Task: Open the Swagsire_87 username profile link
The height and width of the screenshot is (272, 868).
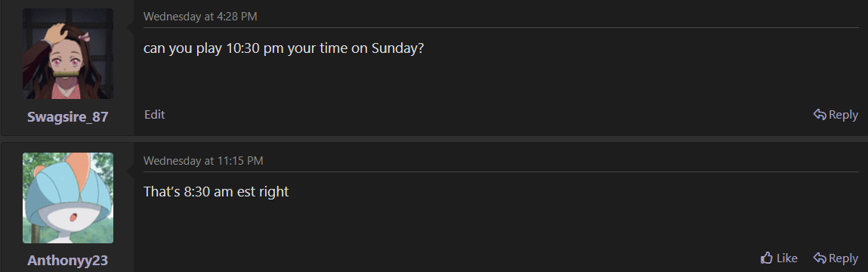Action: pyautogui.click(x=67, y=117)
